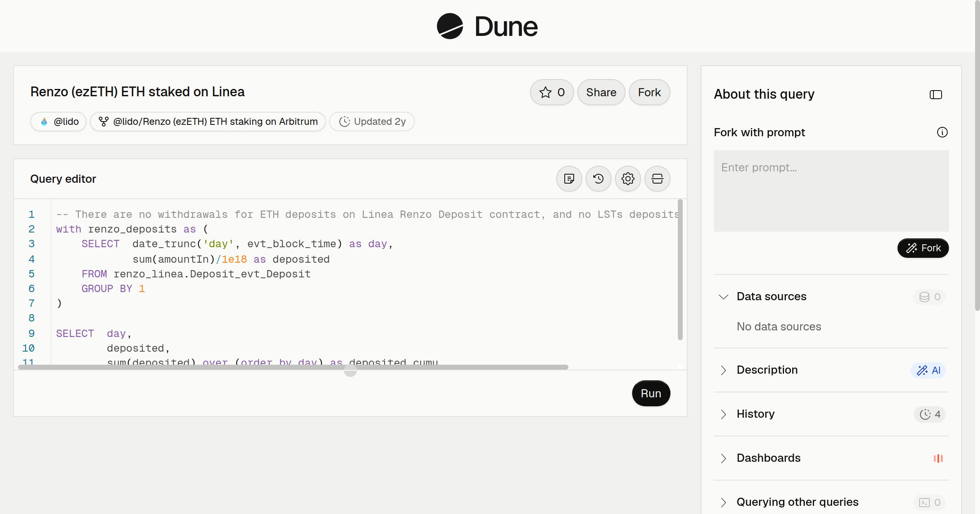Click the fork branch icon in tag
The height and width of the screenshot is (514, 980).
click(x=104, y=122)
